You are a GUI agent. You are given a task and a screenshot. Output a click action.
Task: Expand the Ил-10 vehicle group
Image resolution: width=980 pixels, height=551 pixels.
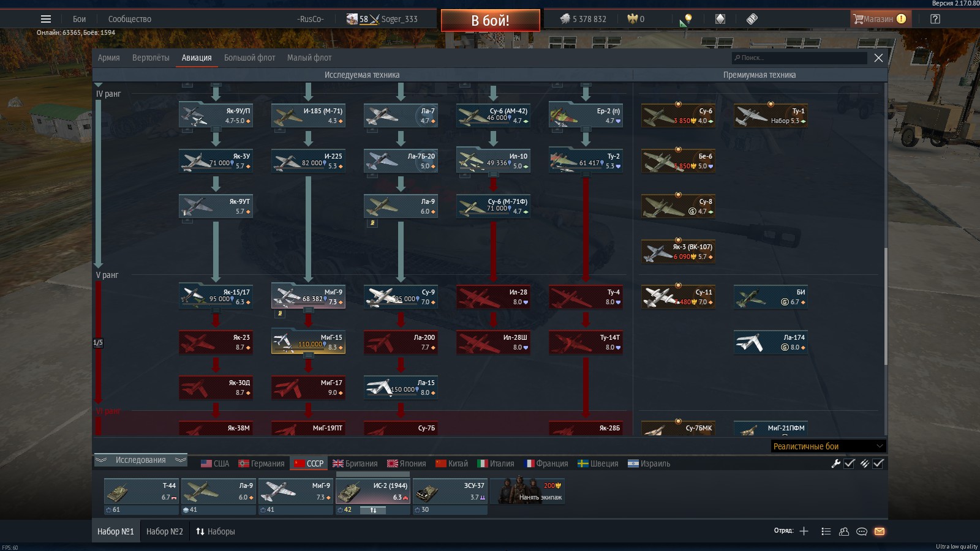493,174
